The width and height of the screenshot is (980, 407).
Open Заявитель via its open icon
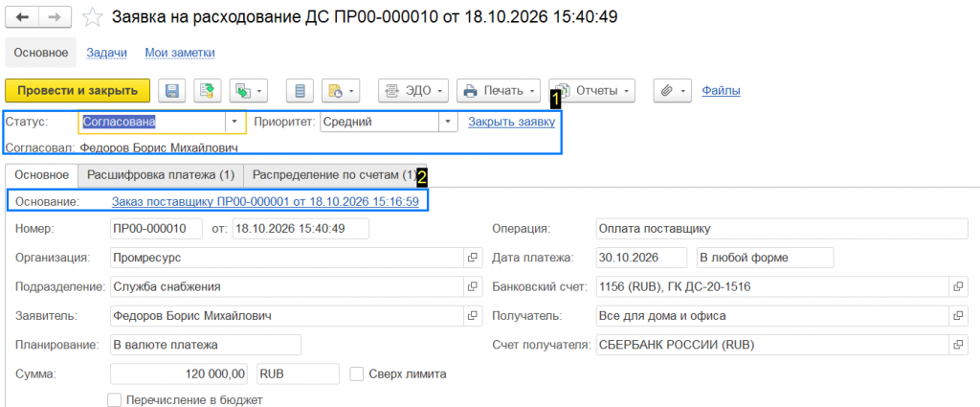click(473, 316)
